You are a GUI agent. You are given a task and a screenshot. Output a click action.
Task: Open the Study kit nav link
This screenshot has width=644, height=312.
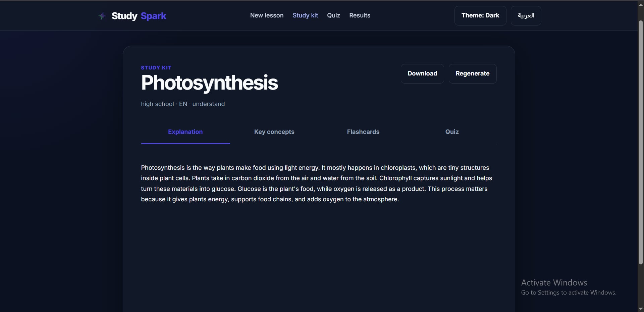(x=305, y=15)
